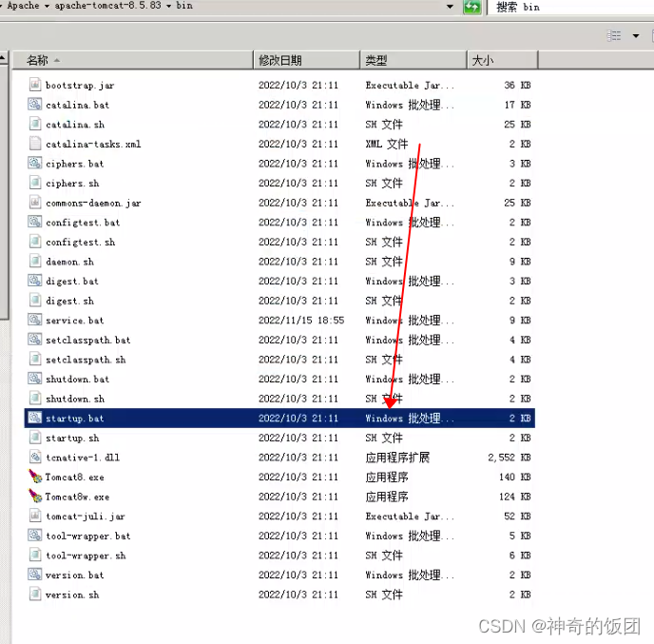Select the tcnative-1.dll file name

point(83,458)
